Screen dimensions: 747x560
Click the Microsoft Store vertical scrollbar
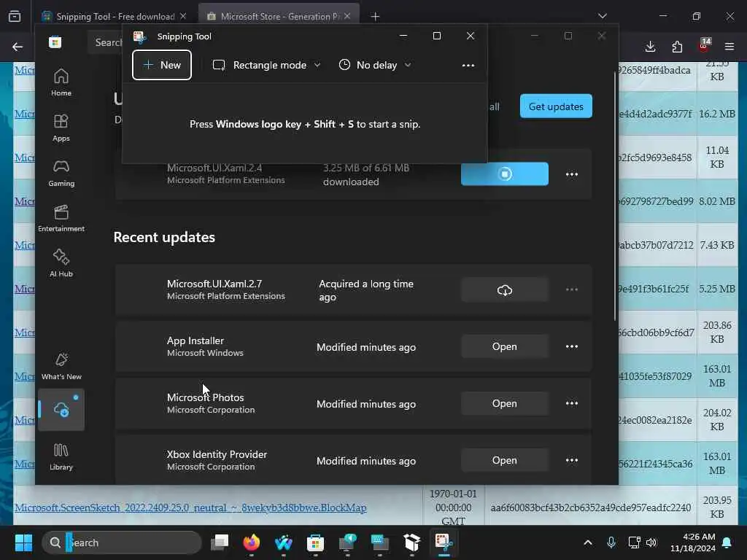615,195
